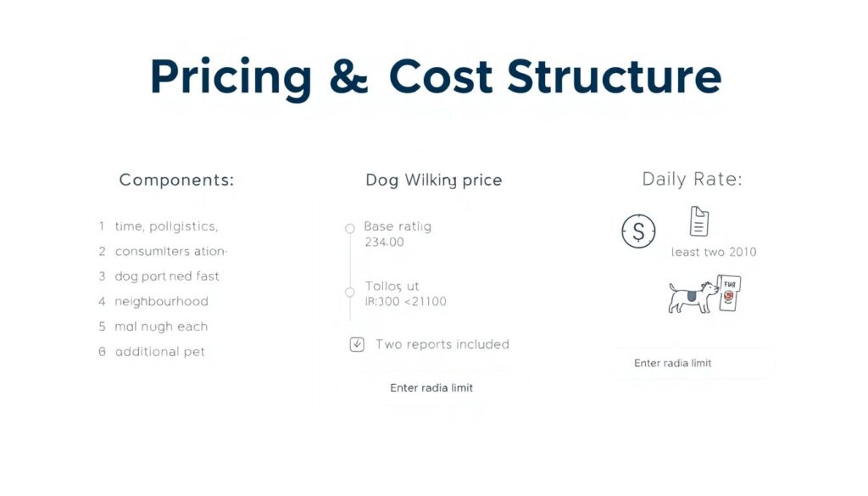The image size is (868, 496).
Task: Click the document page icon
Action: (699, 220)
